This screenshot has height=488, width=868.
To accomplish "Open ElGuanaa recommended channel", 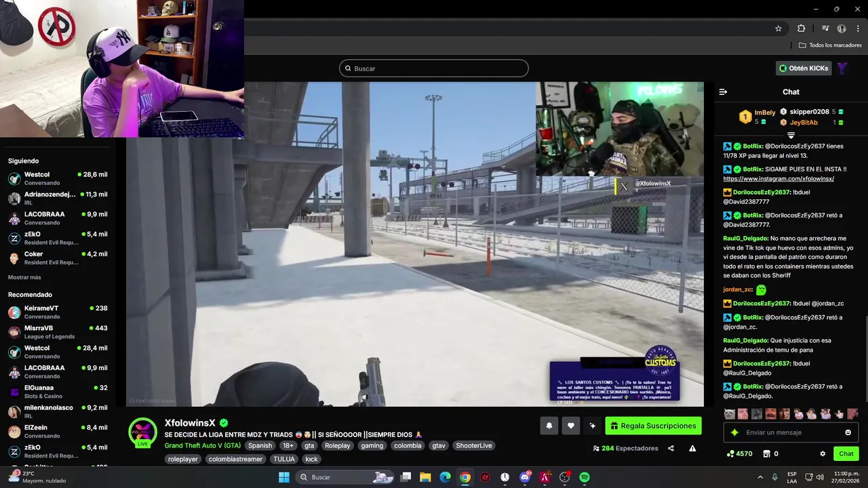I will point(58,391).
